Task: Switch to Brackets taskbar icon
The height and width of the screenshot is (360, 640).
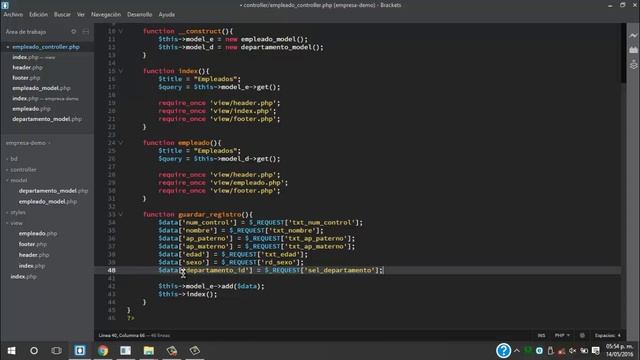Action: (x=80, y=351)
